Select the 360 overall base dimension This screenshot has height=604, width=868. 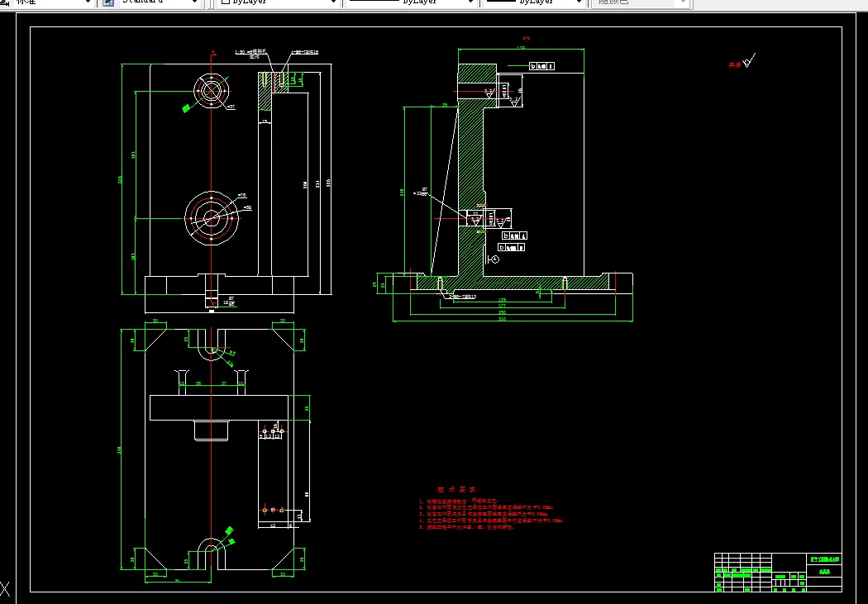(x=502, y=319)
